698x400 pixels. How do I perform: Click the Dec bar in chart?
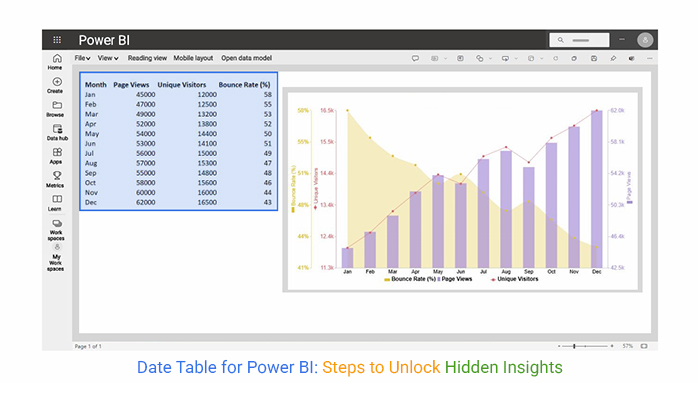[x=597, y=189]
